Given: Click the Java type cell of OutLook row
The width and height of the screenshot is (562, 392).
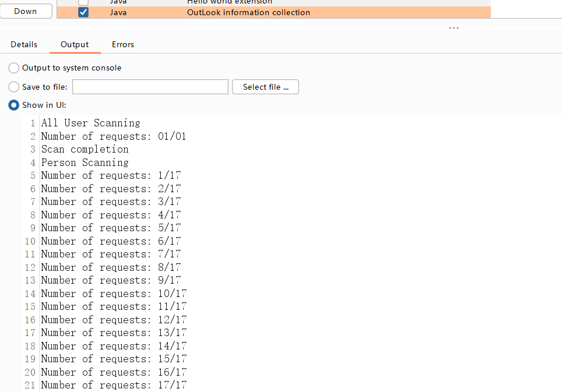Looking at the screenshot, I should pyautogui.click(x=118, y=13).
